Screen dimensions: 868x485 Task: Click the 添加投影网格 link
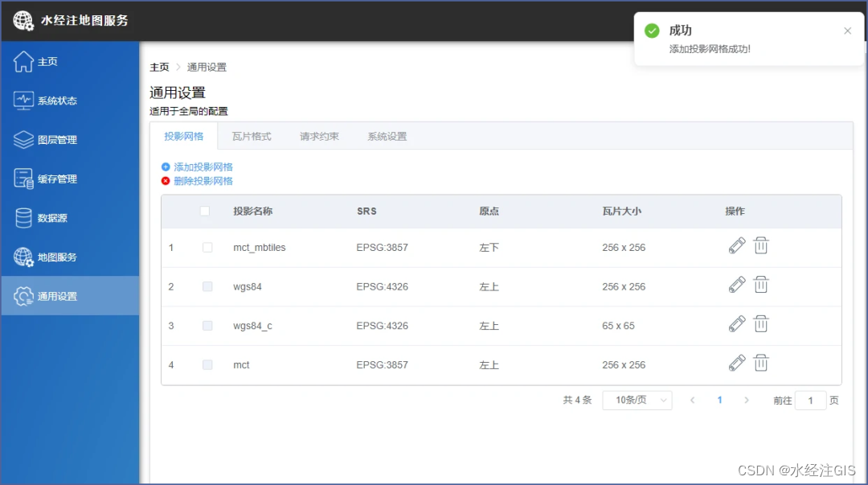tap(203, 166)
